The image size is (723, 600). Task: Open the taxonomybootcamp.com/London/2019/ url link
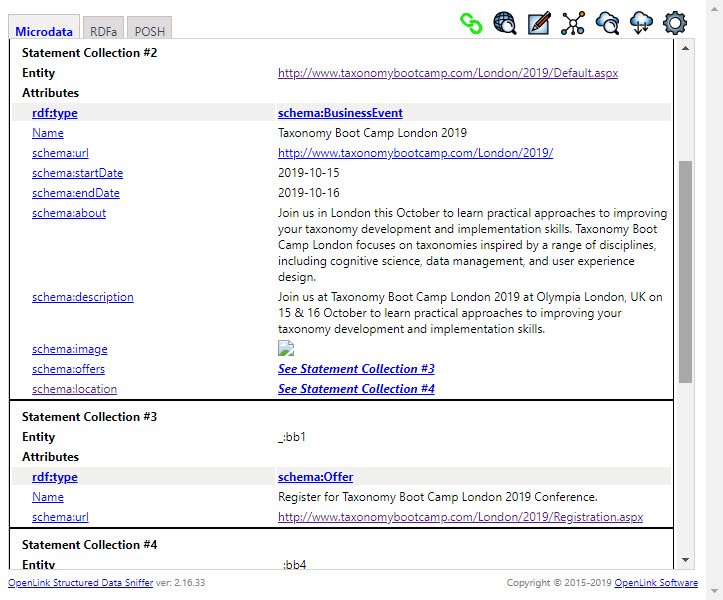pos(415,153)
